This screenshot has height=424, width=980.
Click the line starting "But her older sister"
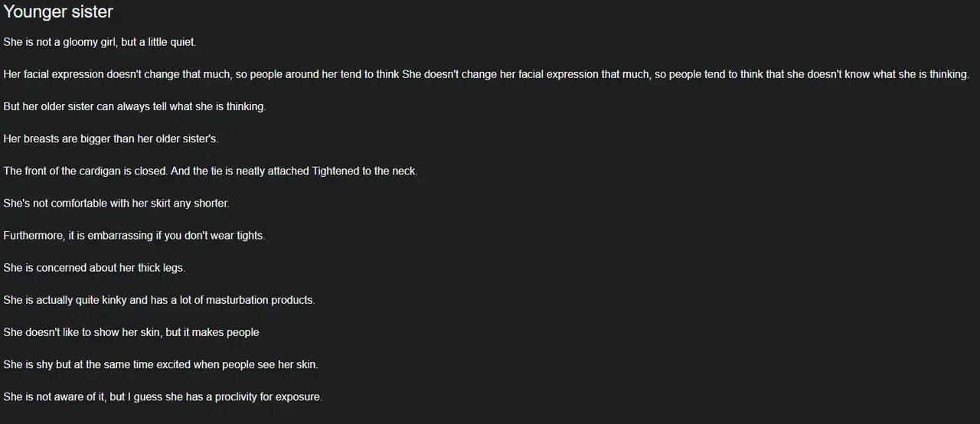point(134,106)
